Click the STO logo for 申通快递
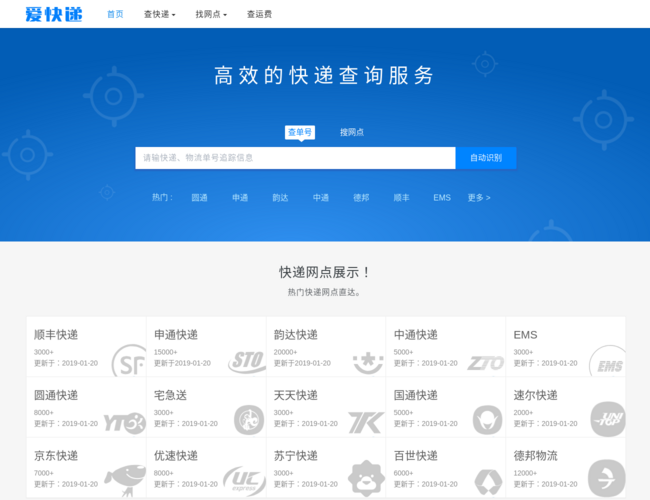 point(246,361)
